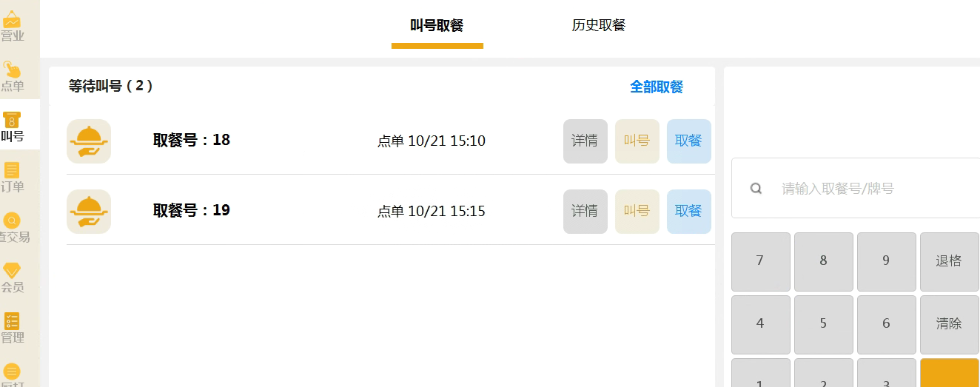Open the 订单 orders icon

(x=12, y=171)
